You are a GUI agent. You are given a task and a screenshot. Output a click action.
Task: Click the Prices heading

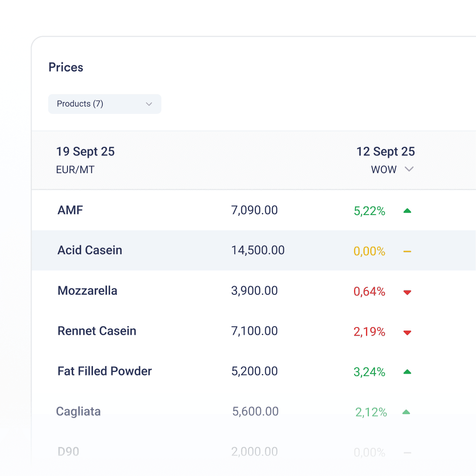[x=66, y=67]
